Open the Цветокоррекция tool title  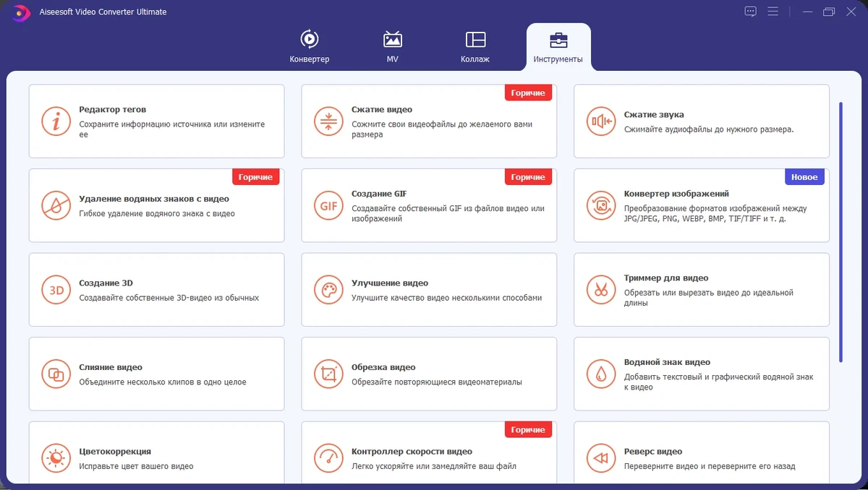tap(115, 452)
